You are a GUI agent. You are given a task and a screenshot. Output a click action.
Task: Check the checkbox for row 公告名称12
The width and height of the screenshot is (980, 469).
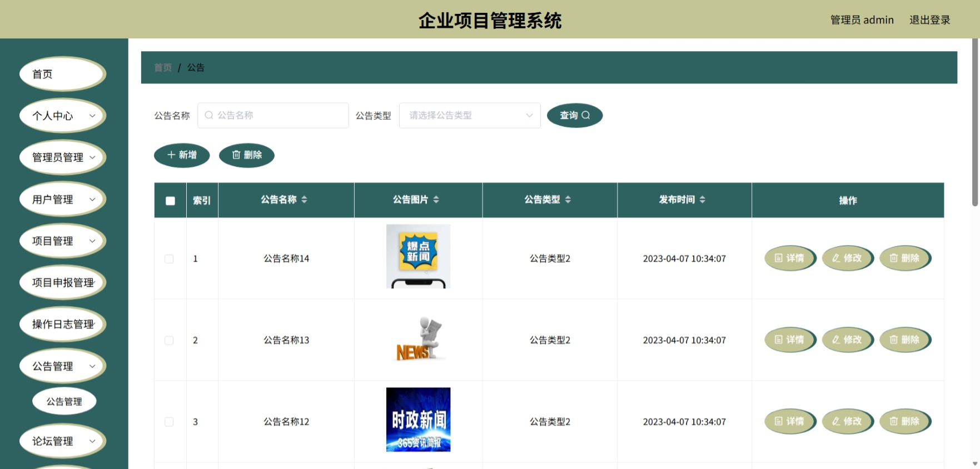(x=169, y=422)
